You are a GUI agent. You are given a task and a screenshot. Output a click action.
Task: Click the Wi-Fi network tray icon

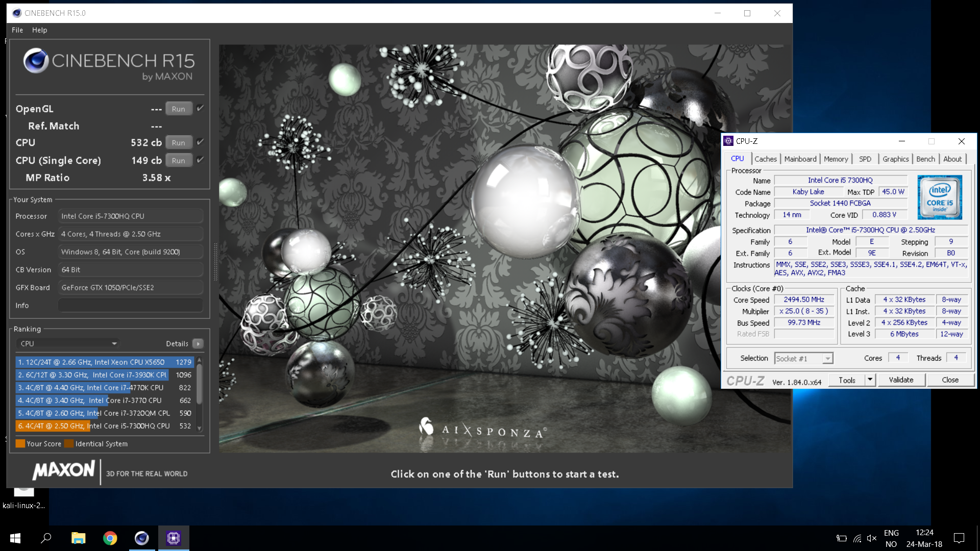[857, 538]
